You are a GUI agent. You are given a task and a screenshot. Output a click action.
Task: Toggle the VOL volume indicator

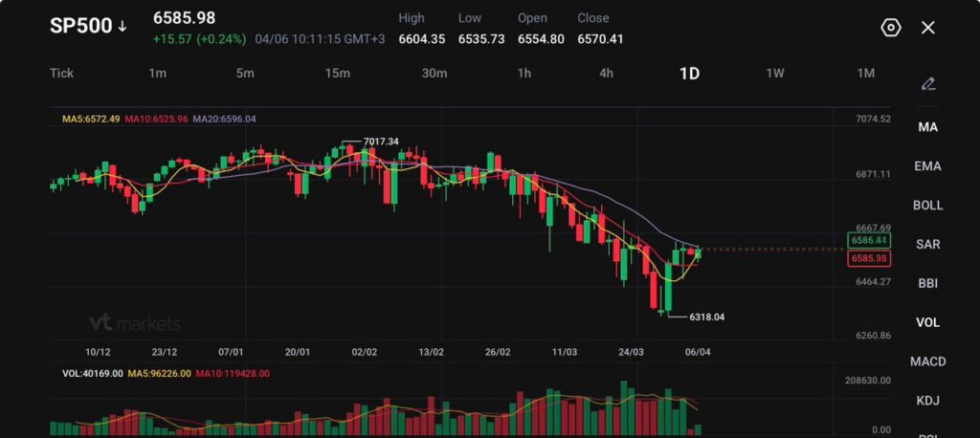click(x=927, y=322)
